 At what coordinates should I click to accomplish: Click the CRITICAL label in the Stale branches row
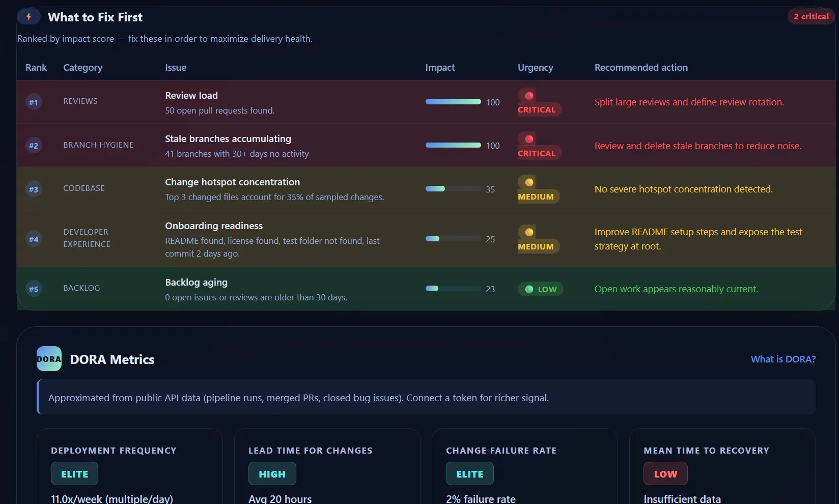click(x=537, y=153)
